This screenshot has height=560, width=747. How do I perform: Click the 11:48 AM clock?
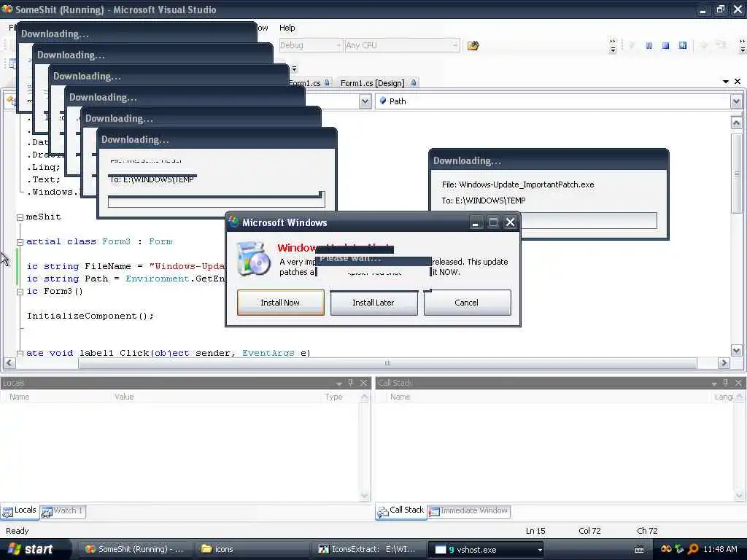pos(720,550)
